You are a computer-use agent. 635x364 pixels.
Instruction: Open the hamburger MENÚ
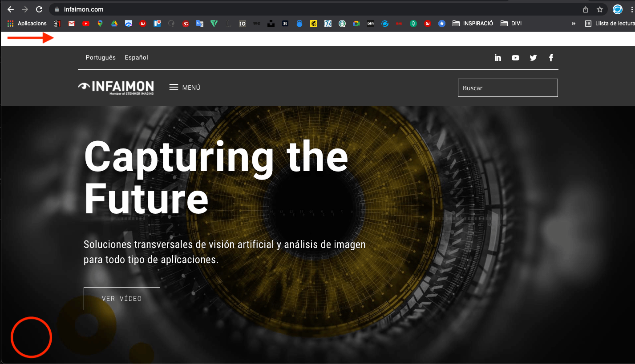coord(185,88)
